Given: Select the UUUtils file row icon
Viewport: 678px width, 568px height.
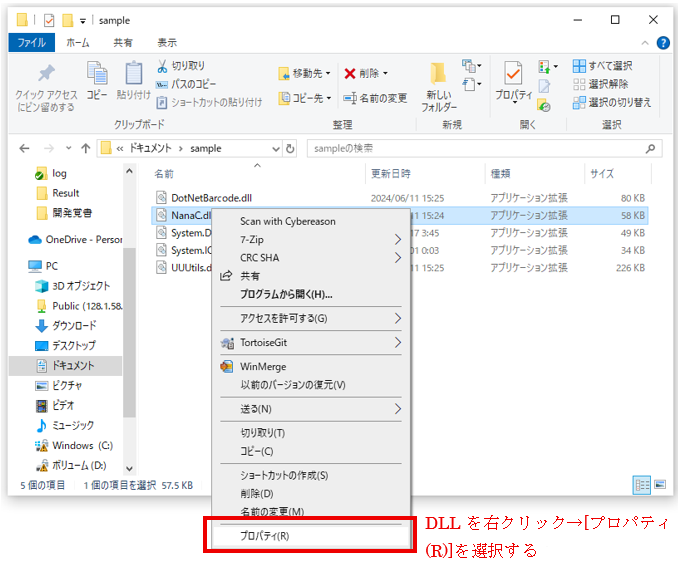Looking at the screenshot, I should 161,267.
